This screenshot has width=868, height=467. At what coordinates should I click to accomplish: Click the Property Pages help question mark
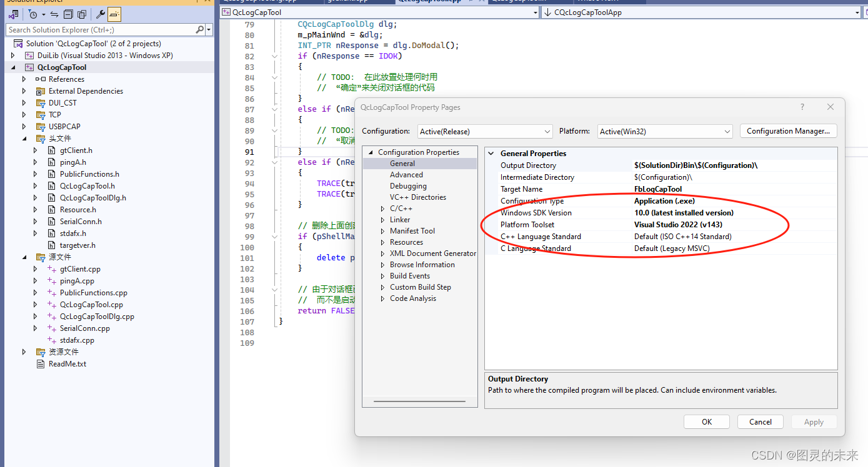pyautogui.click(x=802, y=107)
